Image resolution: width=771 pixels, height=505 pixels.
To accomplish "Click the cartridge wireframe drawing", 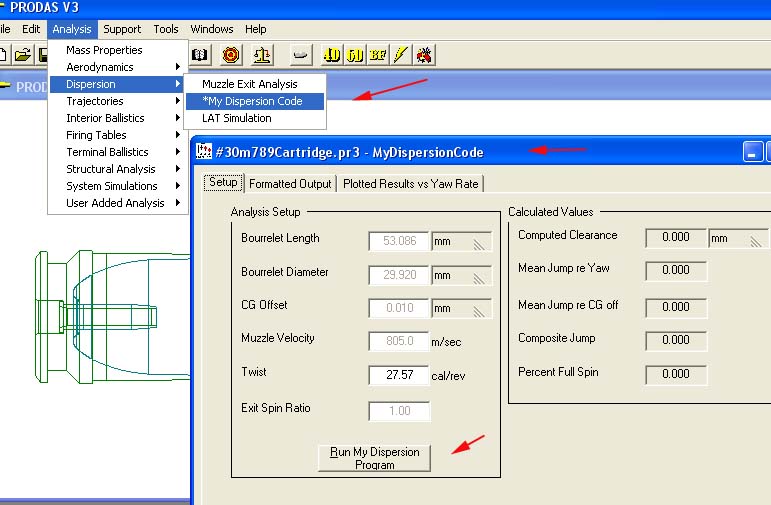I will tap(112, 316).
